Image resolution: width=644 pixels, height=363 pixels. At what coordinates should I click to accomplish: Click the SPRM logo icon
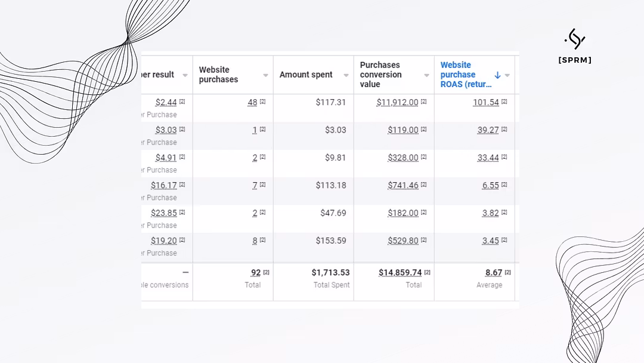tap(575, 39)
